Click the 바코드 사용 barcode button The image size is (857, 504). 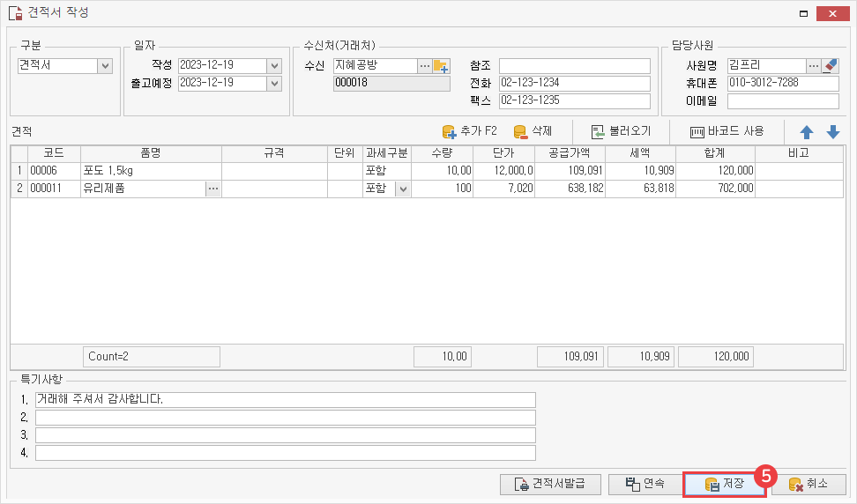tap(727, 131)
